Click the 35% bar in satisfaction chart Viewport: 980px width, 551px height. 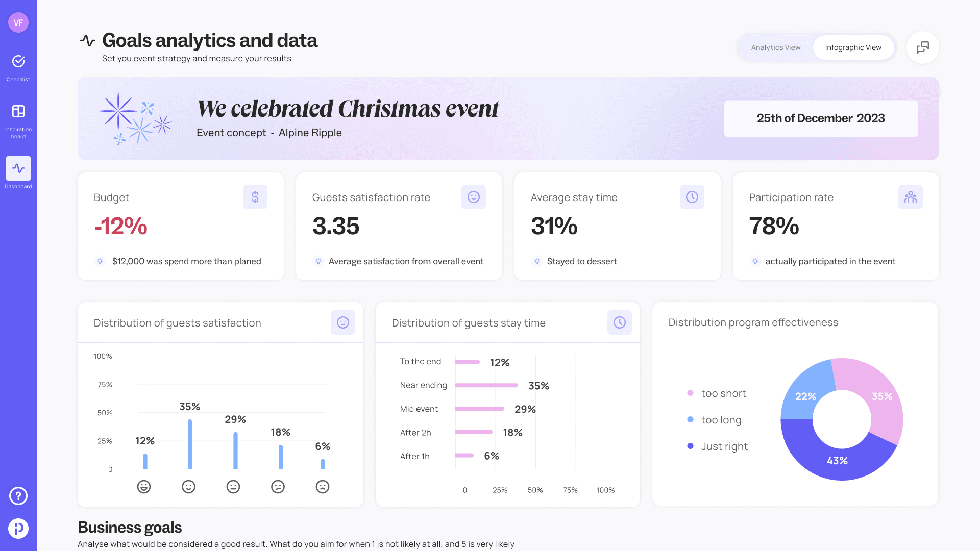pyautogui.click(x=190, y=444)
